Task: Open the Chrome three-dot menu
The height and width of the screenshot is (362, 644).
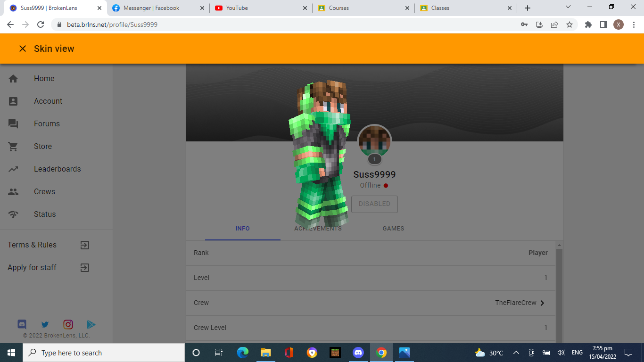Action: pos(634,25)
